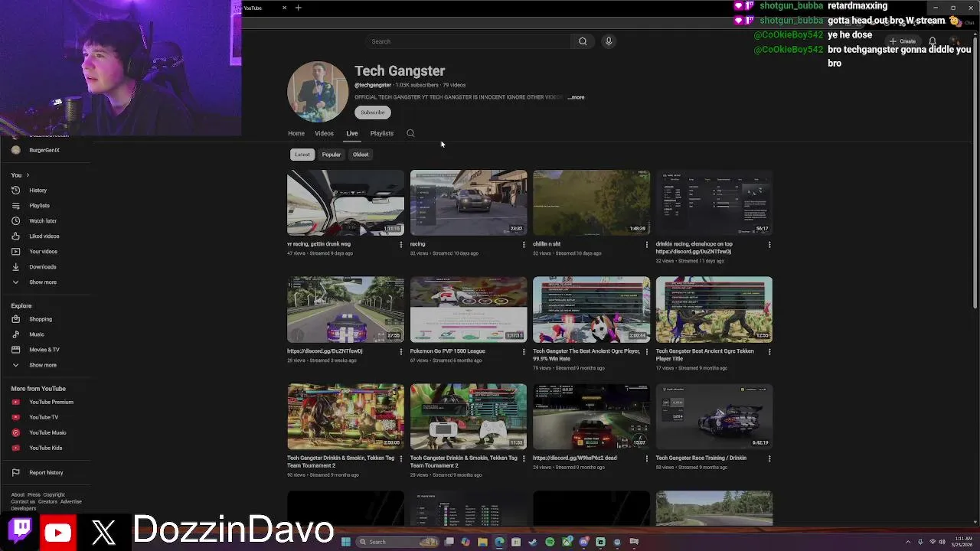Click into the YouTube search field
Image resolution: width=980 pixels, height=551 pixels.
click(467, 41)
